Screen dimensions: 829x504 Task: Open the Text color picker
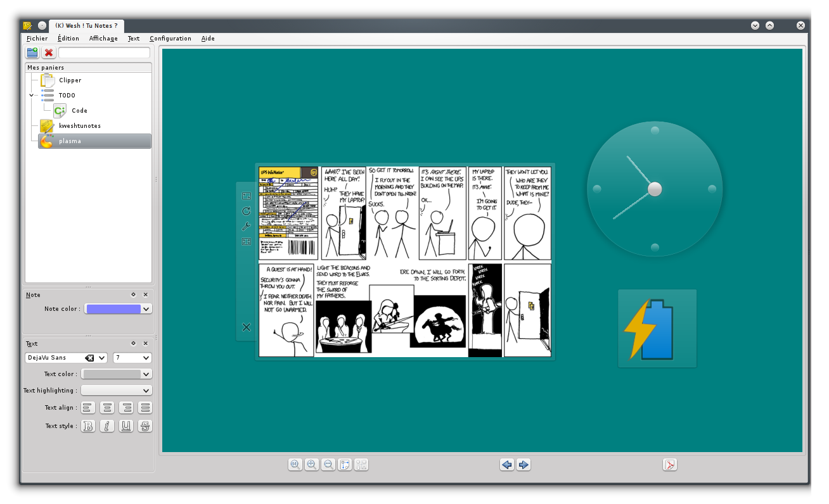pos(117,374)
